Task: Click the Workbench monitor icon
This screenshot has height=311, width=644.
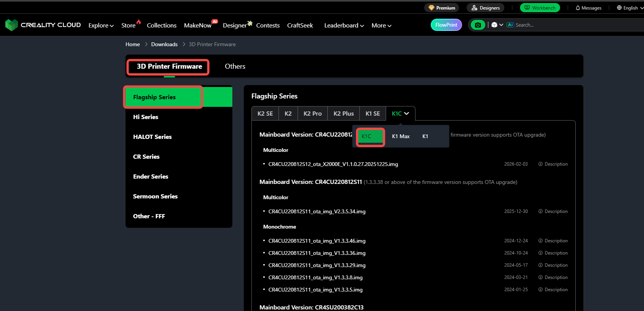Action: coord(527,8)
